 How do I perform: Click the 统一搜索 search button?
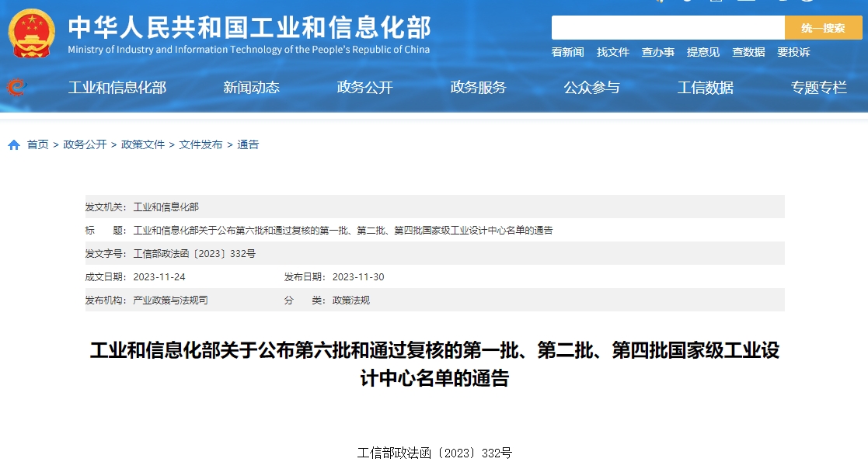pyautogui.click(x=823, y=28)
